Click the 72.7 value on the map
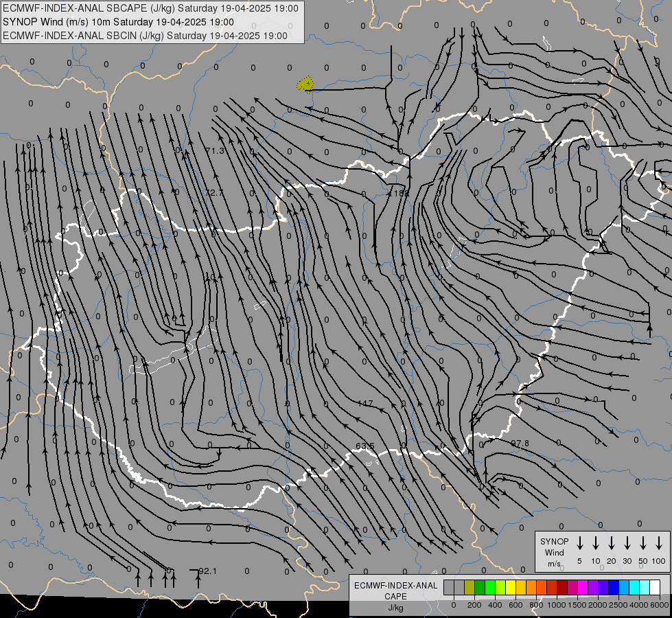 pyautogui.click(x=214, y=192)
